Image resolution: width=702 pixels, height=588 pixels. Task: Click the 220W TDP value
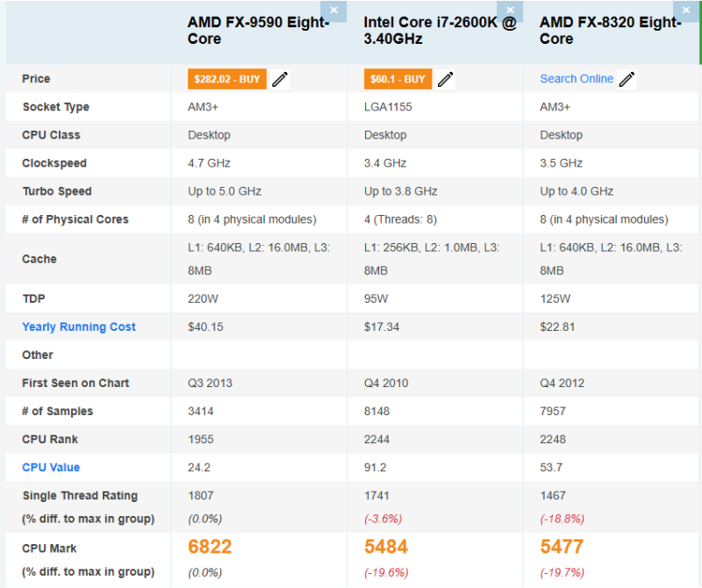click(x=202, y=299)
